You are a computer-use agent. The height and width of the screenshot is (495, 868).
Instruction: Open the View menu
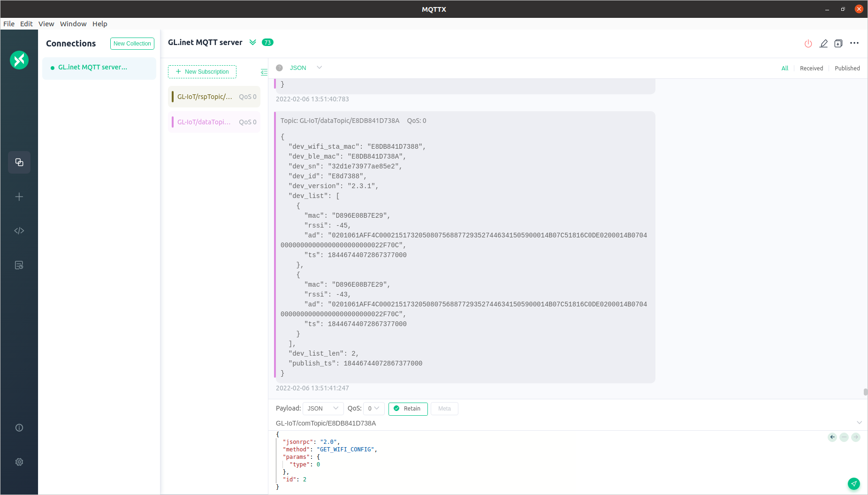[x=46, y=24]
